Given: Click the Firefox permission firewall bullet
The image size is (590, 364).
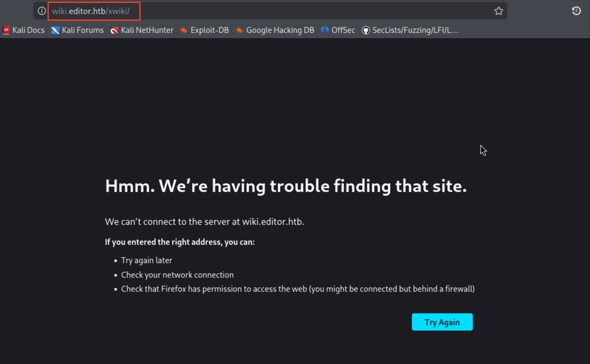Looking at the screenshot, I should pos(297,289).
